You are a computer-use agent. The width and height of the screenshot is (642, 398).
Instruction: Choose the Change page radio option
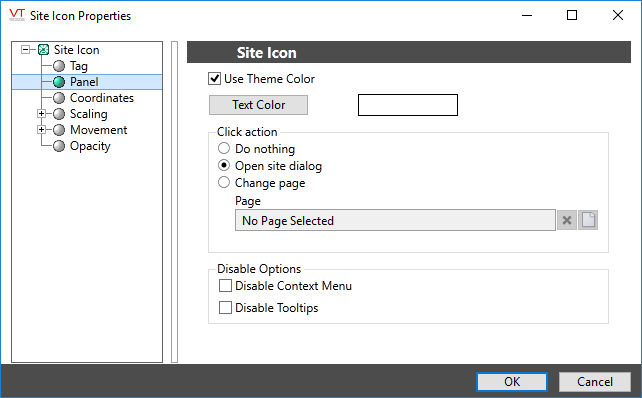[x=224, y=182]
